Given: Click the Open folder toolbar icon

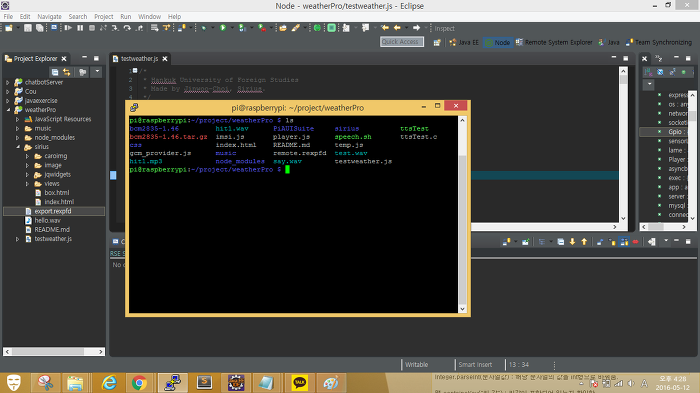Looking at the screenshot, I should [283, 28].
